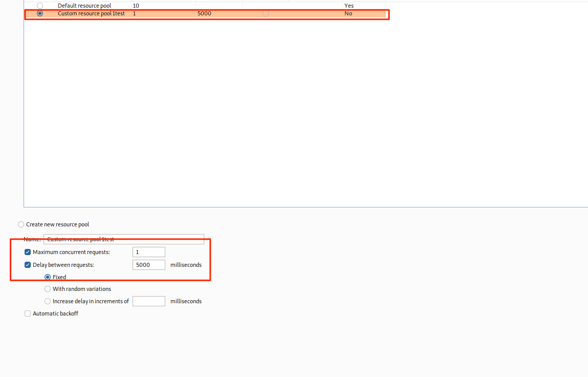Click the value 10 in the Default pool row

pos(136,6)
